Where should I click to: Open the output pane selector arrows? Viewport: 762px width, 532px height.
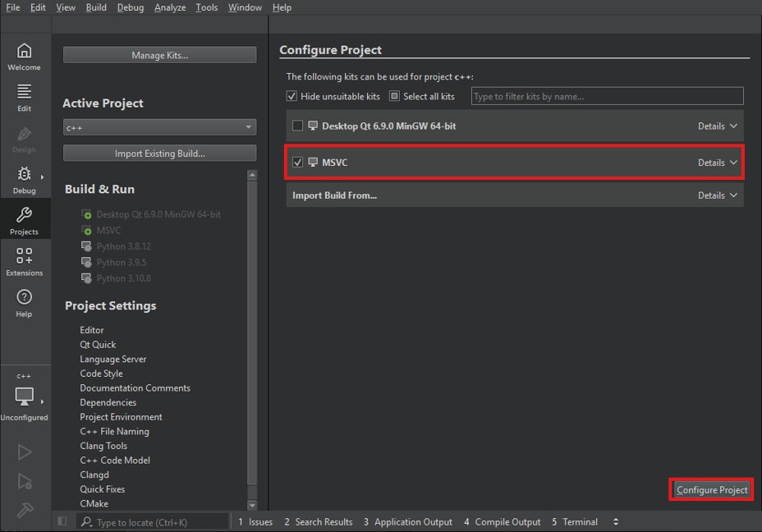(616, 522)
